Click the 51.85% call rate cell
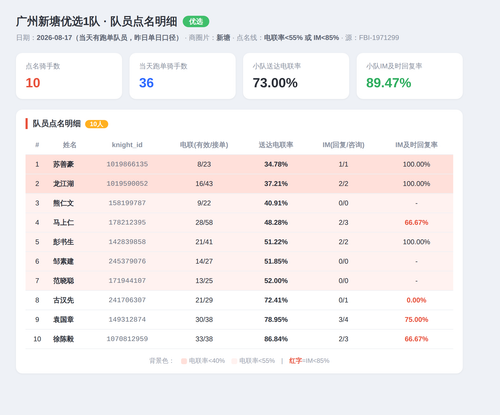 (x=276, y=261)
